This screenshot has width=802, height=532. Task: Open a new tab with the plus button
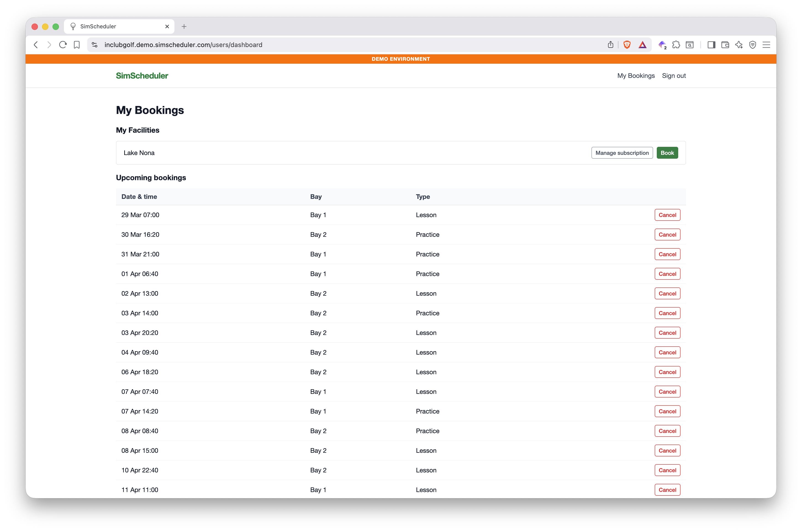[184, 26]
